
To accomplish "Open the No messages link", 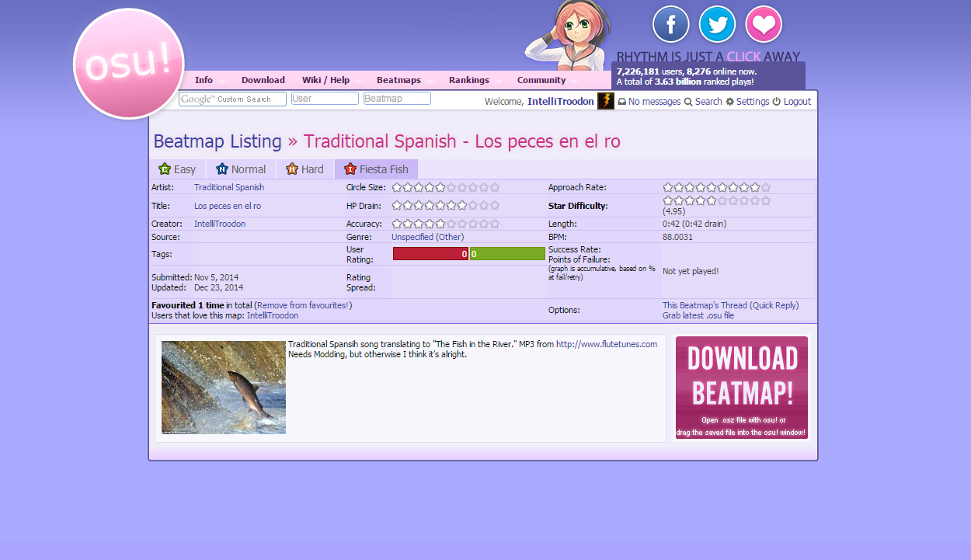I will point(654,102).
